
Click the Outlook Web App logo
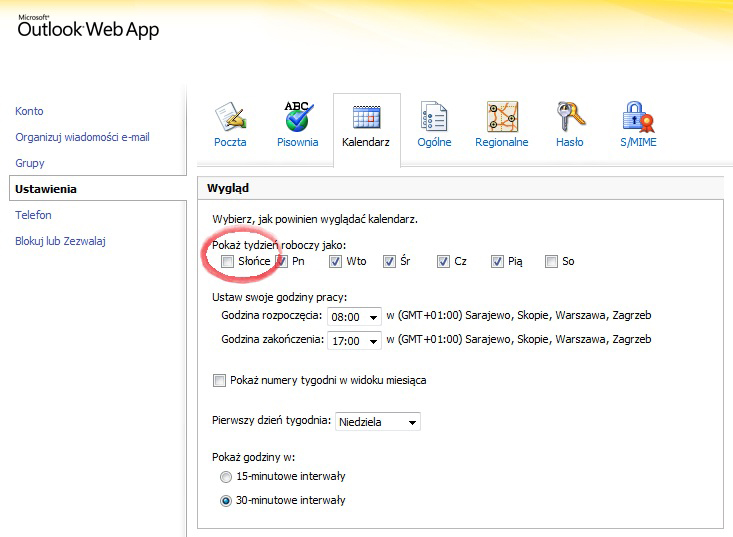click(x=88, y=27)
